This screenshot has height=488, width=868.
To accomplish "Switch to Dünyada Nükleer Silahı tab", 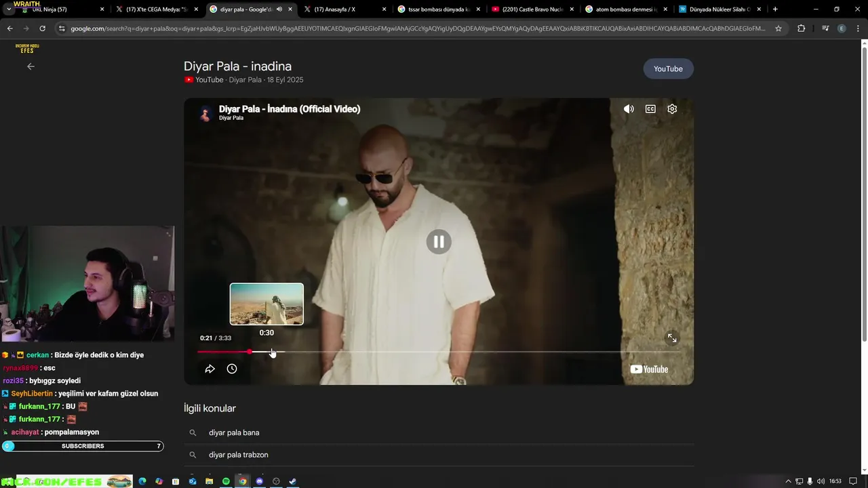I will pos(719,9).
